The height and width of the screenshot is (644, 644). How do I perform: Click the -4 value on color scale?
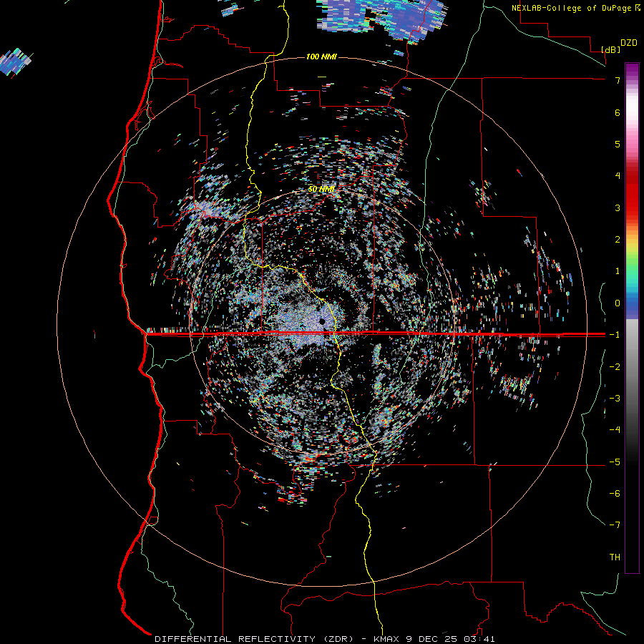[x=615, y=430]
